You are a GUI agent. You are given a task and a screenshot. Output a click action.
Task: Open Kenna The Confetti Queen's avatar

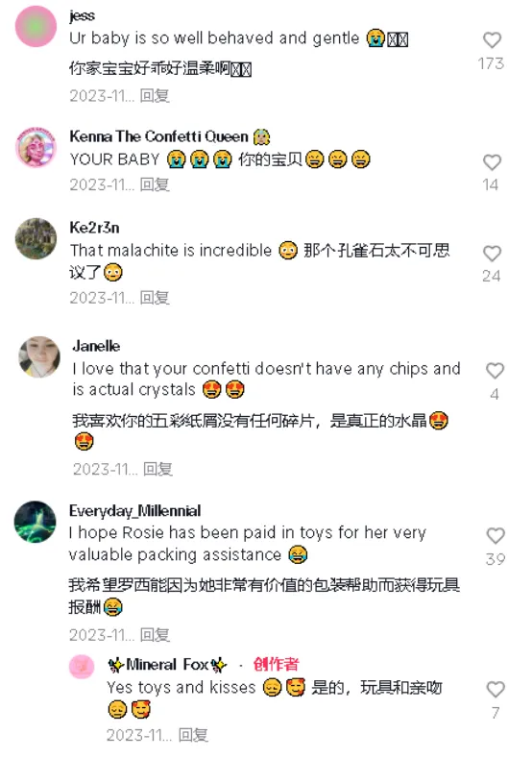pos(36,147)
